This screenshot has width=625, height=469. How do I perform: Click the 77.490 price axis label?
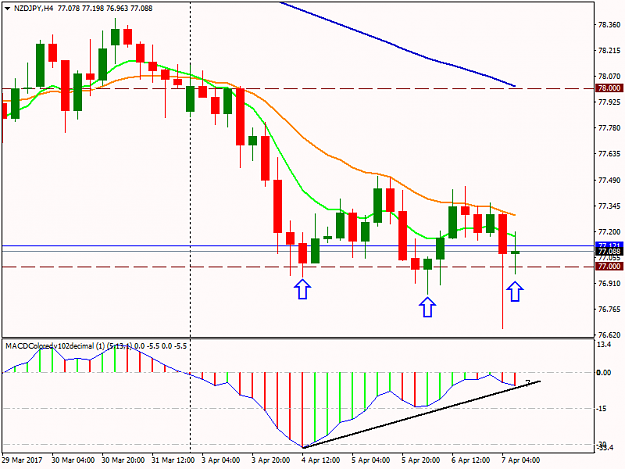tap(609, 181)
